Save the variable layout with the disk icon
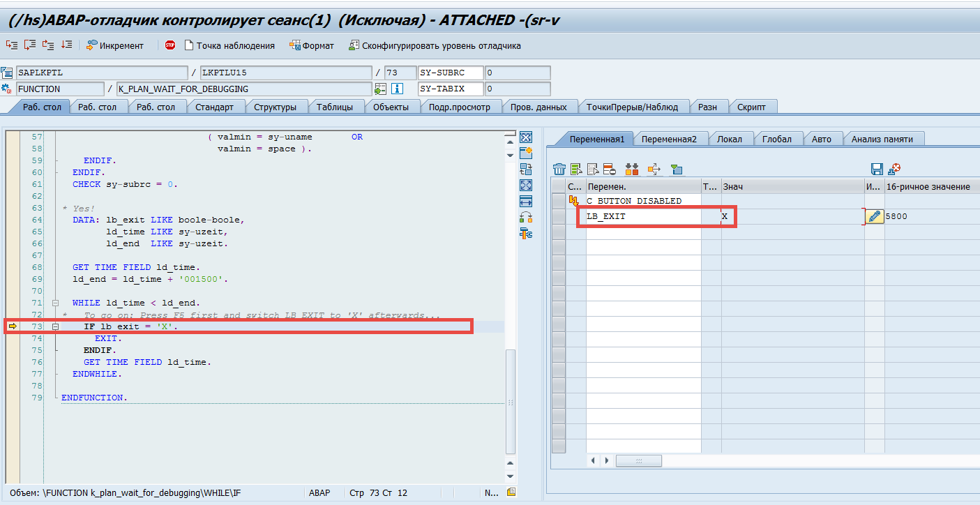 coord(877,167)
